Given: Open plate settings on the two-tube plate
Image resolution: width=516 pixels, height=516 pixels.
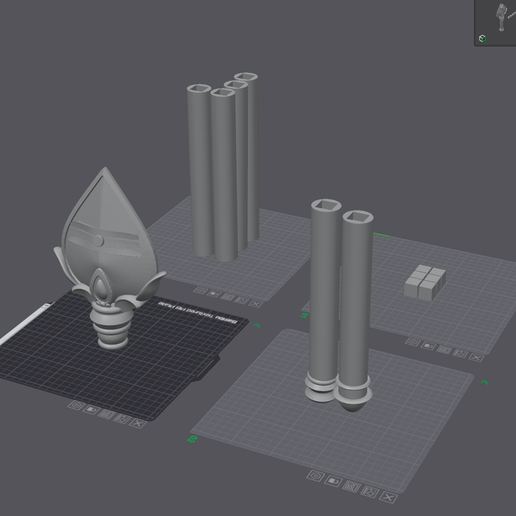Looking at the screenshot, I should (x=315, y=476).
